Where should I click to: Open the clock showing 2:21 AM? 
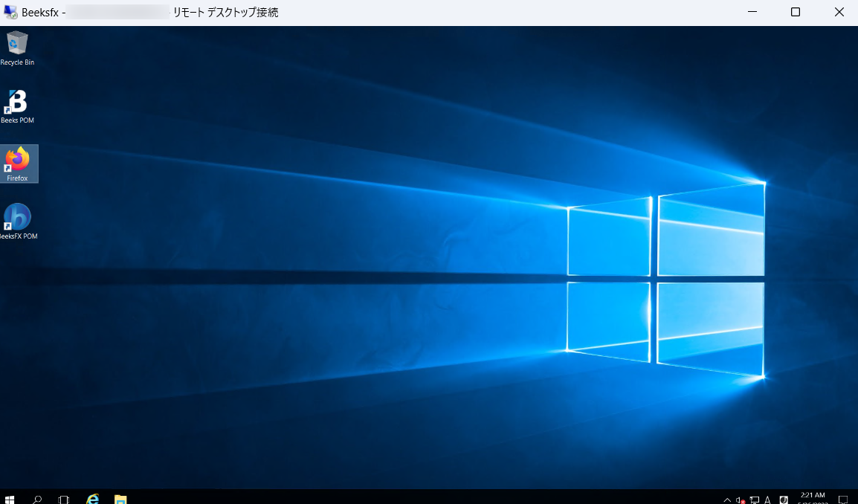coord(813,499)
